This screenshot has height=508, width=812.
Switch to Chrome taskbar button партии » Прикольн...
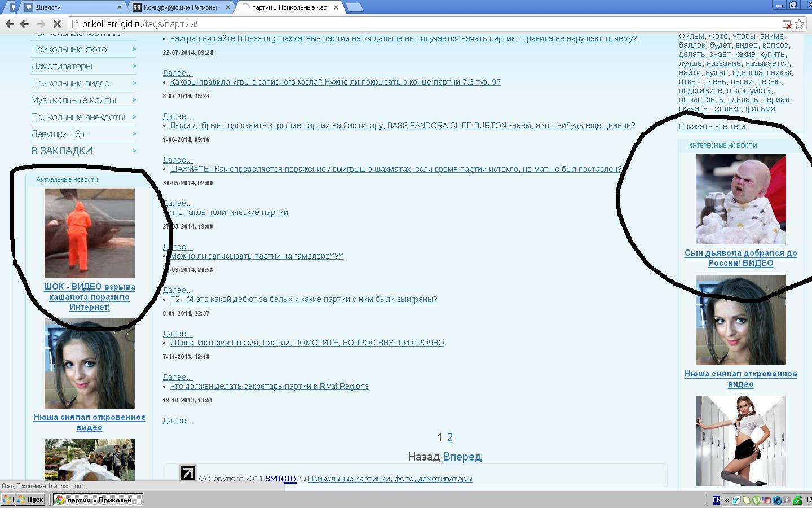coord(98,500)
